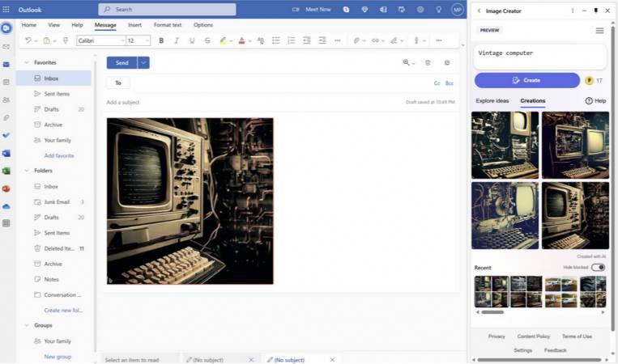Click the Add favorite link

tap(58, 155)
